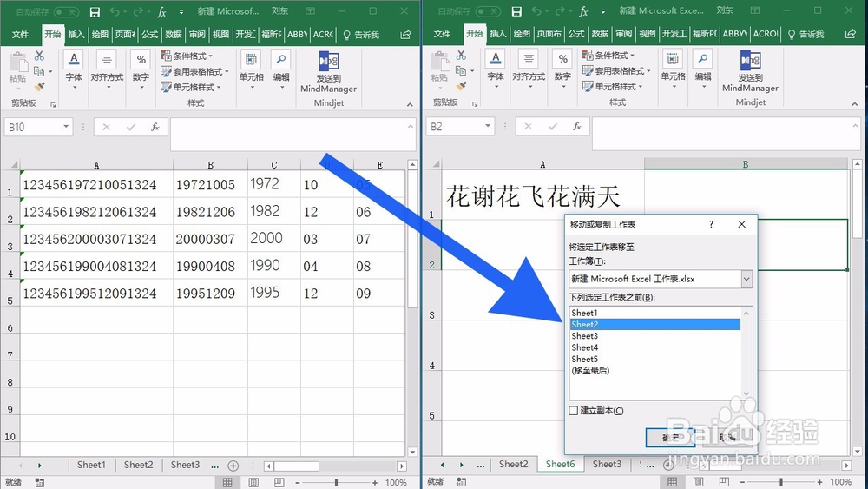Switch to Sheet2 tab in left window
This screenshot has width=868, height=489.
coord(138,466)
